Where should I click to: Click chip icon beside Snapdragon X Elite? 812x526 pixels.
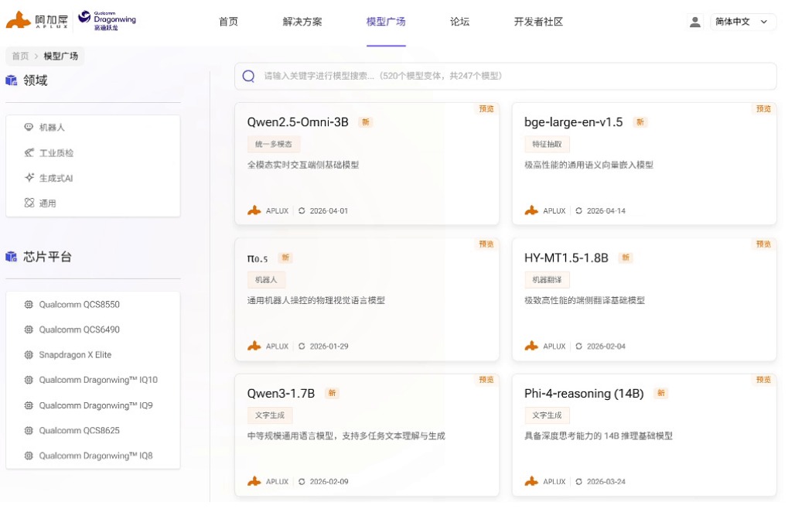(29, 355)
